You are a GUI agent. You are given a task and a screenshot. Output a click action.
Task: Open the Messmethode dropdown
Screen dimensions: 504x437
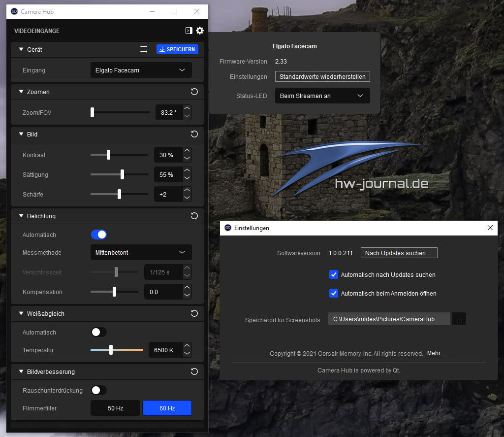coord(141,253)
